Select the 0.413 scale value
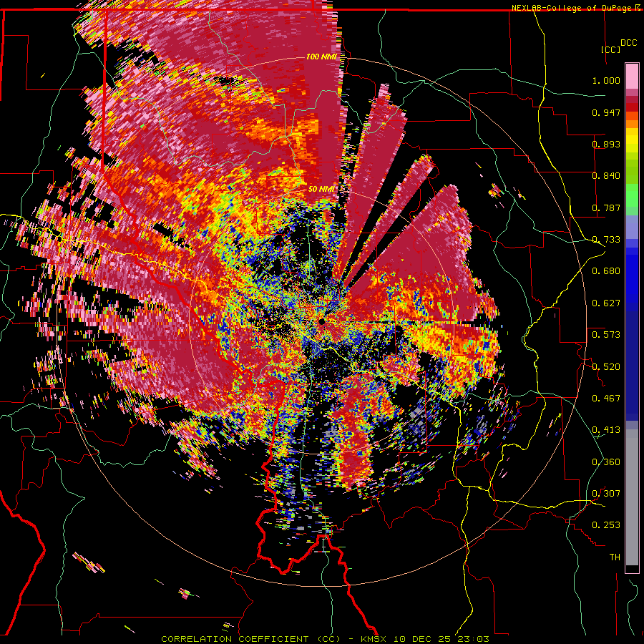The height and width of the screenshot is (644, 644). pyautogui.click(x=606, y=430)
